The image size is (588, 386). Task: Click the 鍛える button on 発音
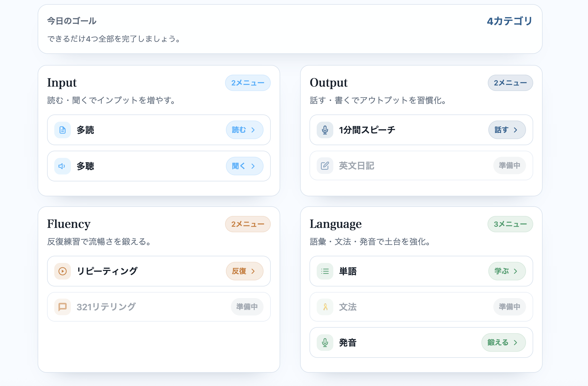tap(503, 342)
